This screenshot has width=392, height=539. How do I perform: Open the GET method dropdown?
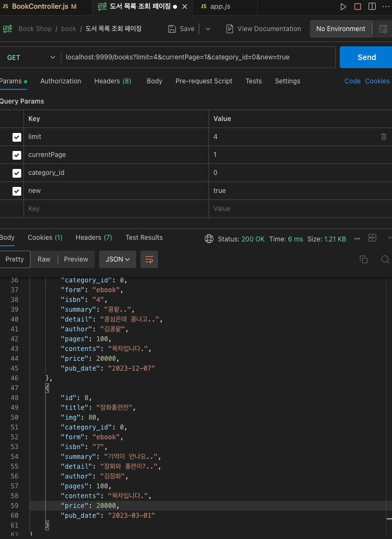[x=31, y=57]
